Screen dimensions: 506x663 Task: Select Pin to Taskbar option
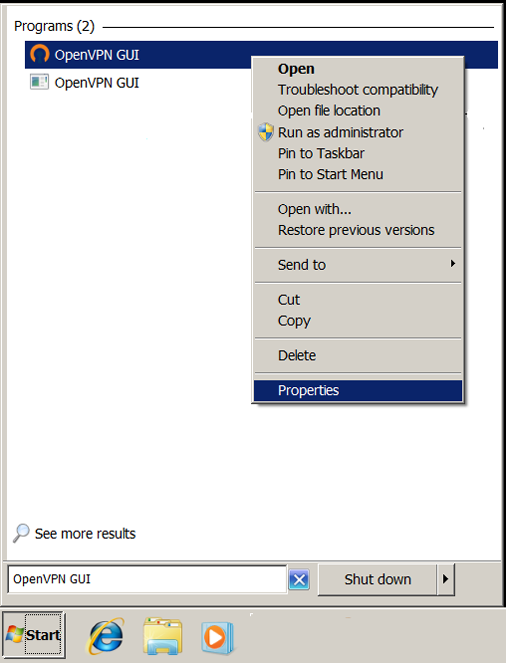click(321, 153)
